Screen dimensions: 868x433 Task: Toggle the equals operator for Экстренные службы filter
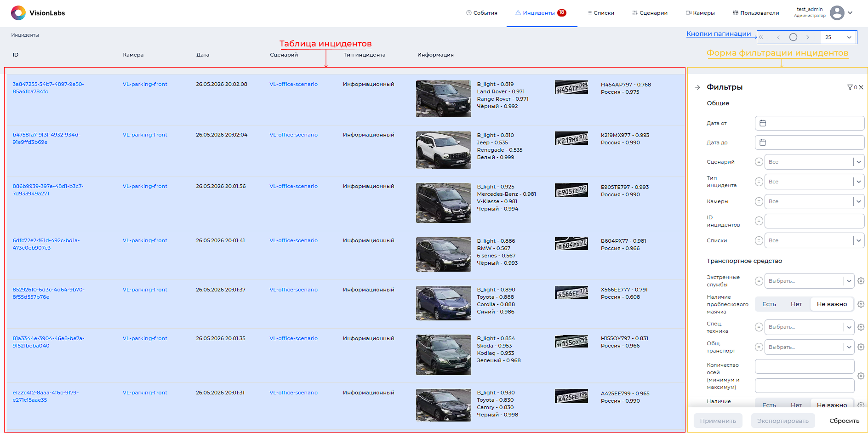(x=759, y=281)
